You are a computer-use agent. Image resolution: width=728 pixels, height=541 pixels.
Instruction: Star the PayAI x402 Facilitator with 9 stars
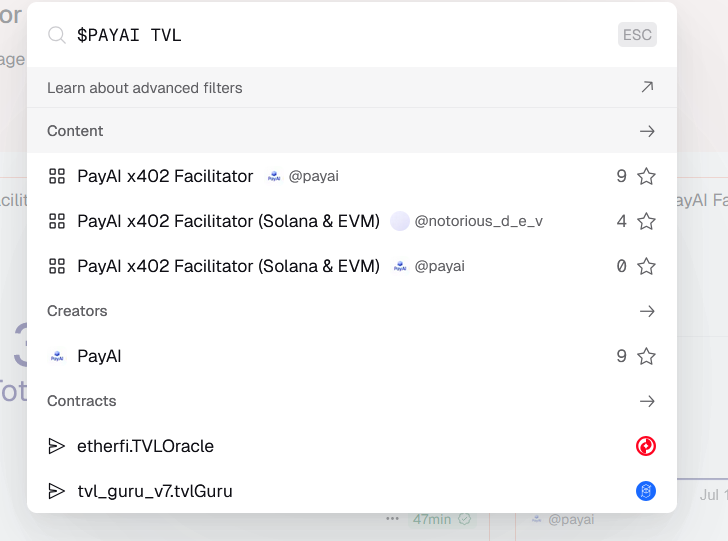(x=646, y=176)
